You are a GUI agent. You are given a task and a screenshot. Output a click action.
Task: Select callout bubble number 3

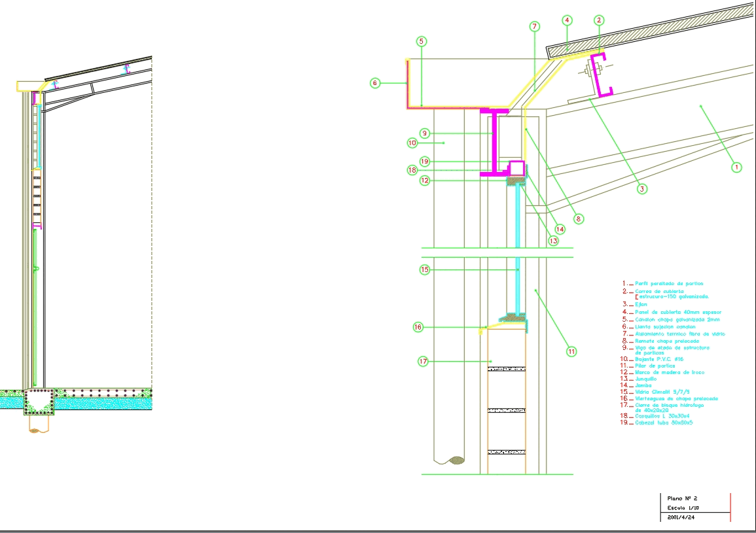tap(642, 189)
